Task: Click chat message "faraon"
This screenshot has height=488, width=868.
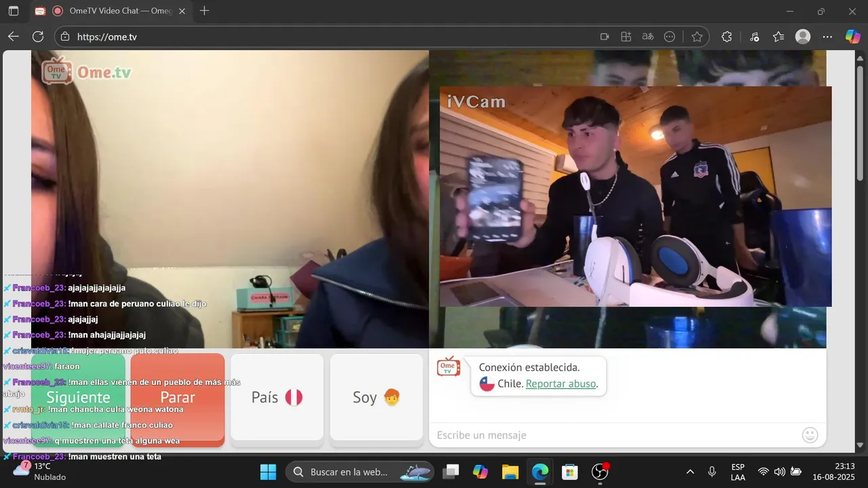Action: click(x=67, y=367)
